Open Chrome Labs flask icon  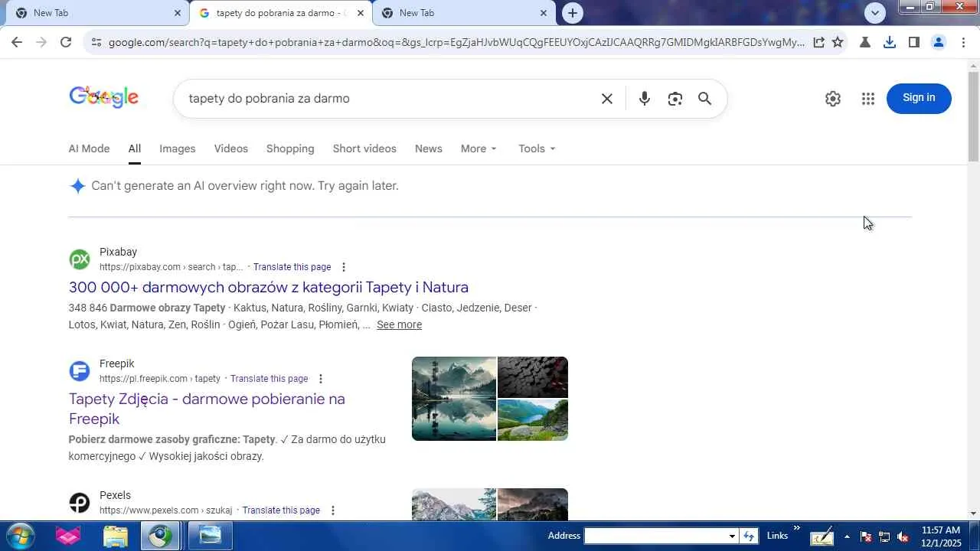click(x=865, y=42)
